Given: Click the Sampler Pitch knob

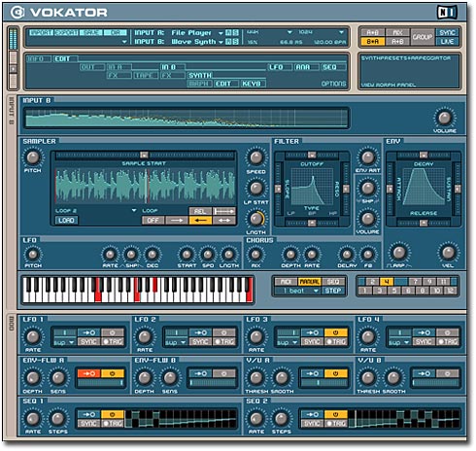Looking at the screenshot, I should tap(33, 157).
